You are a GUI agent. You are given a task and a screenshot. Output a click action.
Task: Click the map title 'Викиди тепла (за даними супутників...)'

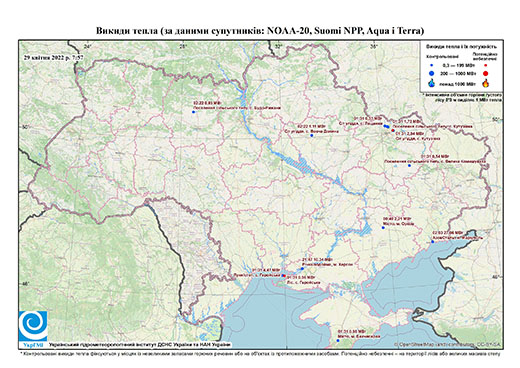tap(260, 31)
